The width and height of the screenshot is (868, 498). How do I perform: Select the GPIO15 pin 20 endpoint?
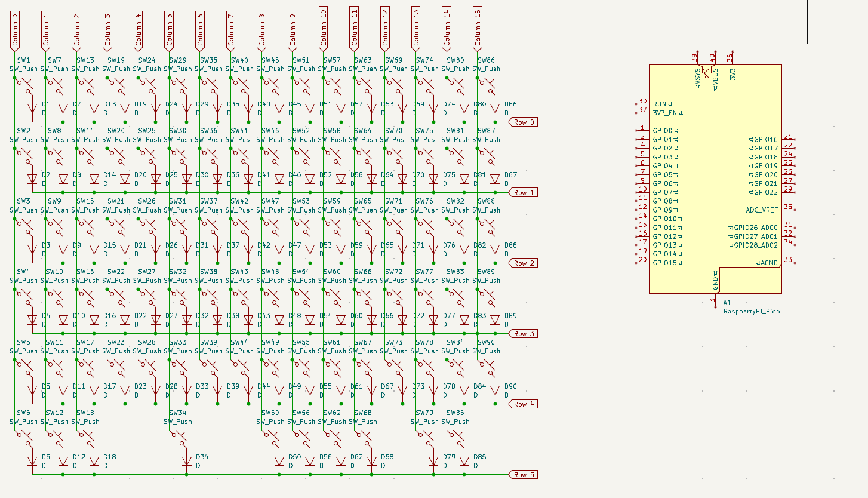point(638,263)
